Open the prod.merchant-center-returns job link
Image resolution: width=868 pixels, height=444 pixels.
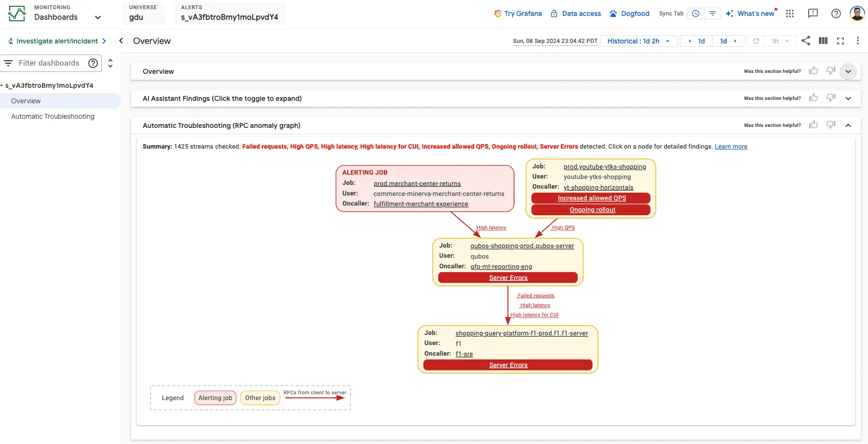417,183
